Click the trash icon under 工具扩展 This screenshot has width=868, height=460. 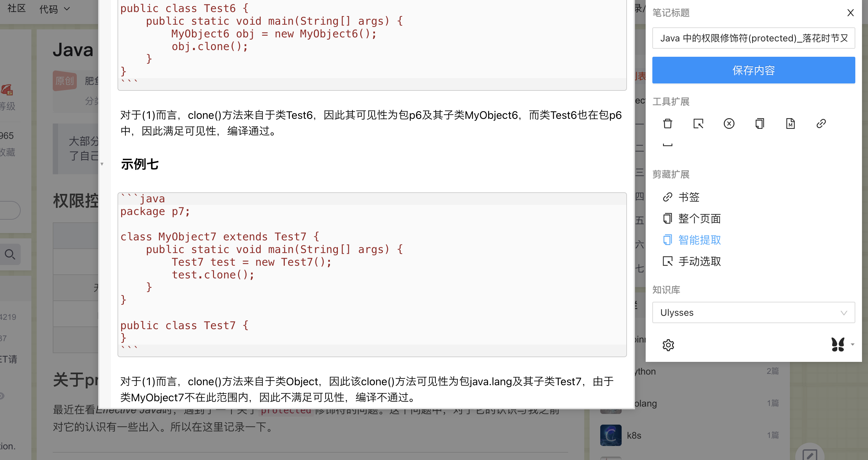click(667, 124)
